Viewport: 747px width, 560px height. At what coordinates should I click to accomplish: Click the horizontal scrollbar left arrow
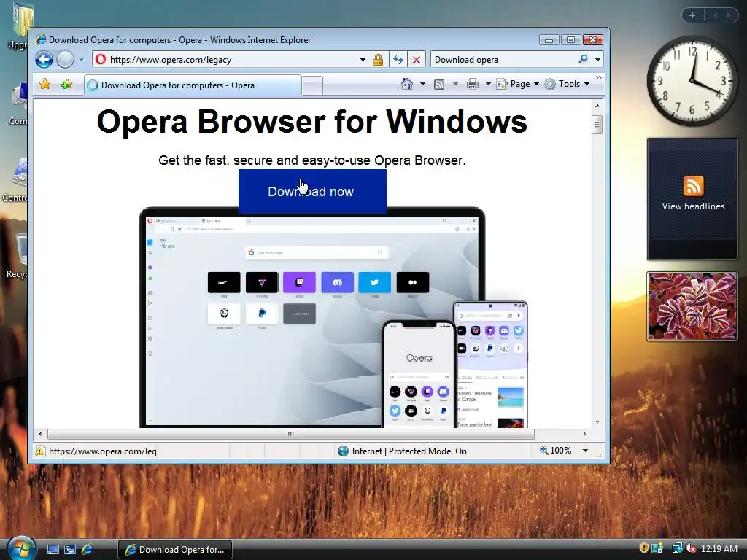(x=40, y=434)
